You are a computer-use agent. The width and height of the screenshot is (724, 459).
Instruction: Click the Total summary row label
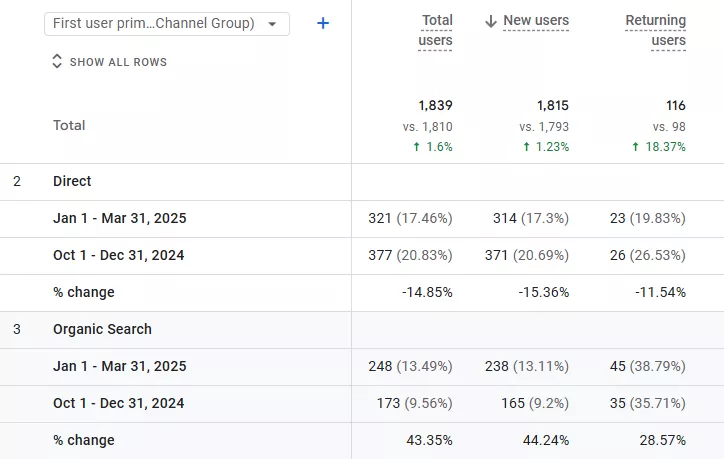click(x=69, y=125)
